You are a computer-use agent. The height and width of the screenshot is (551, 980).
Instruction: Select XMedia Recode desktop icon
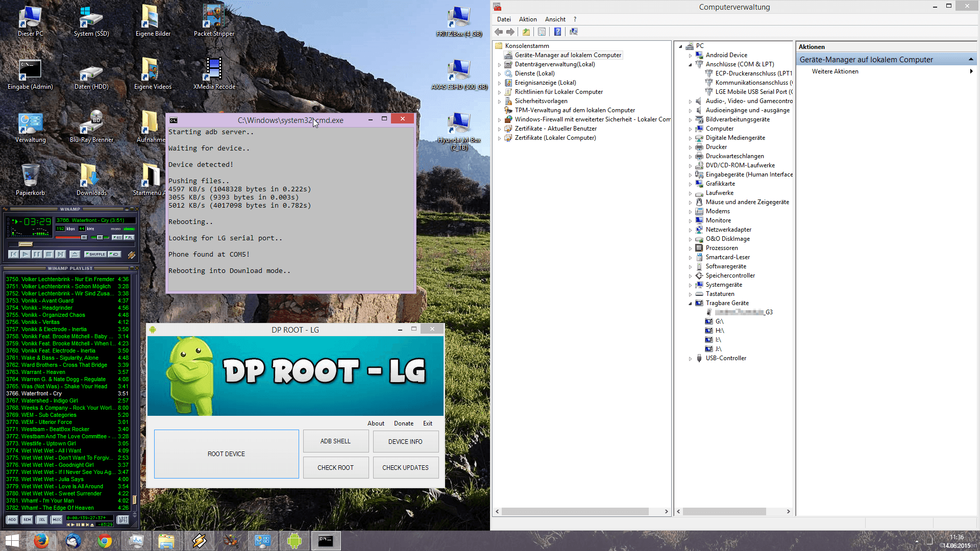214,73
